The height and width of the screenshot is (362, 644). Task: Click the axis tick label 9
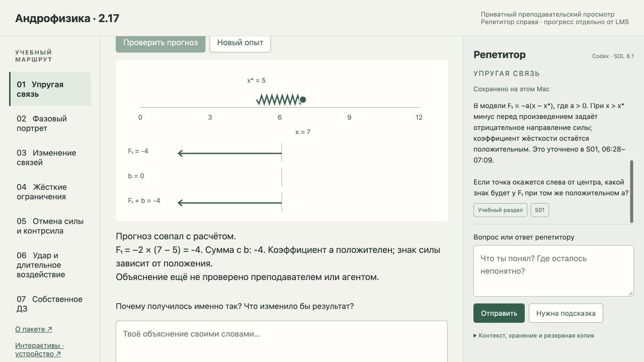349,117
